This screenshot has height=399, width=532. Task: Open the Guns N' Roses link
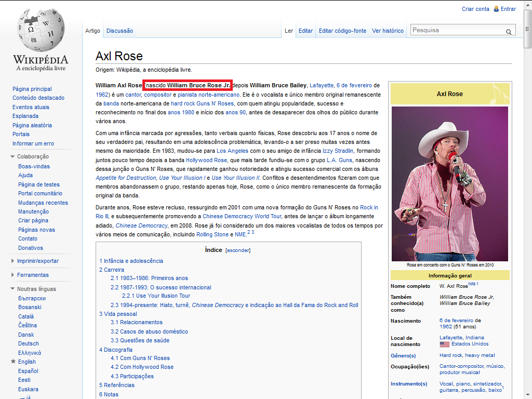click(x=215, y=103)
